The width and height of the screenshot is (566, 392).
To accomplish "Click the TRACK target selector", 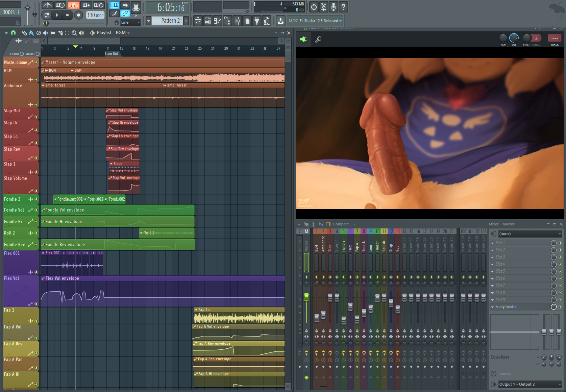I will click(x=555, y=38).
